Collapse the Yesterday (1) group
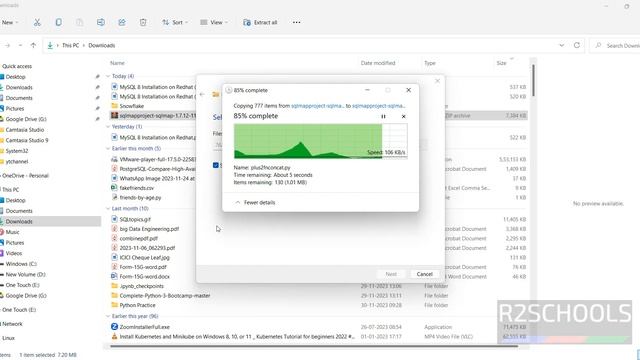Image resolution: width=640 pixels, height=360 pixels. click(x=108, y=127)
